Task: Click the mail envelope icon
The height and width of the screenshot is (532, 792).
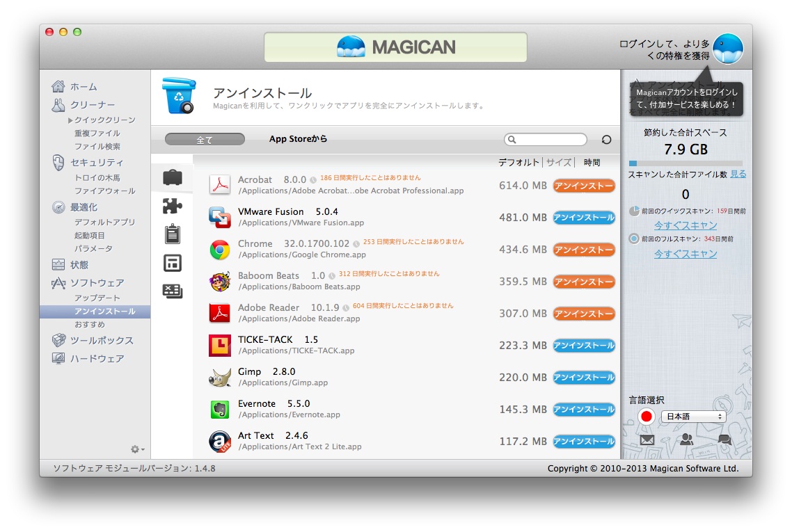Action: tap(647, 440)
